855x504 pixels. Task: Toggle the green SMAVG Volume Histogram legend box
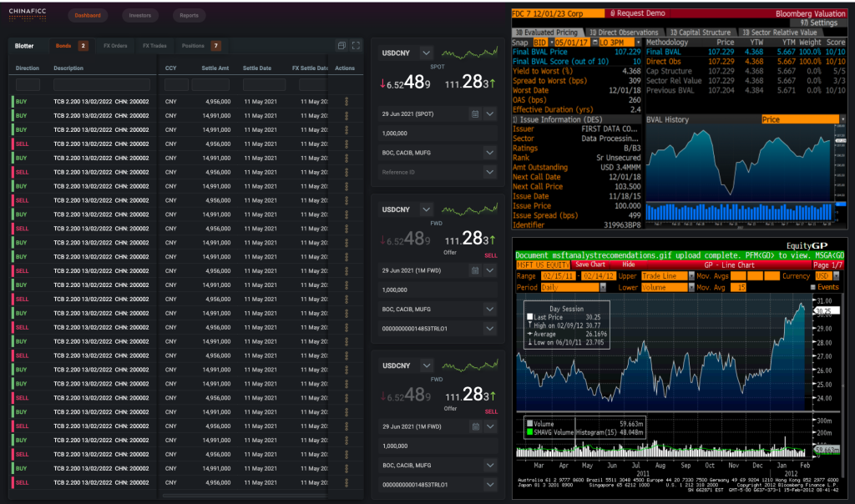point(529,432)
